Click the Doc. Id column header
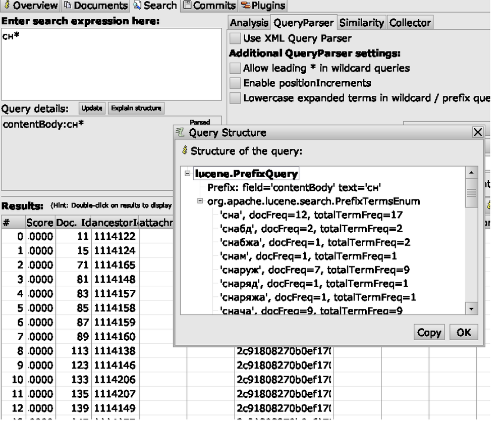Screen dimensions: 504x421 [x=73, y=223]
